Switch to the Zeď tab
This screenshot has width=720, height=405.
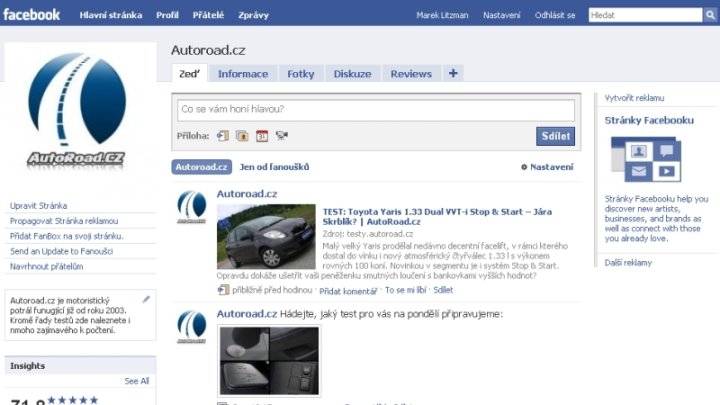189,74
